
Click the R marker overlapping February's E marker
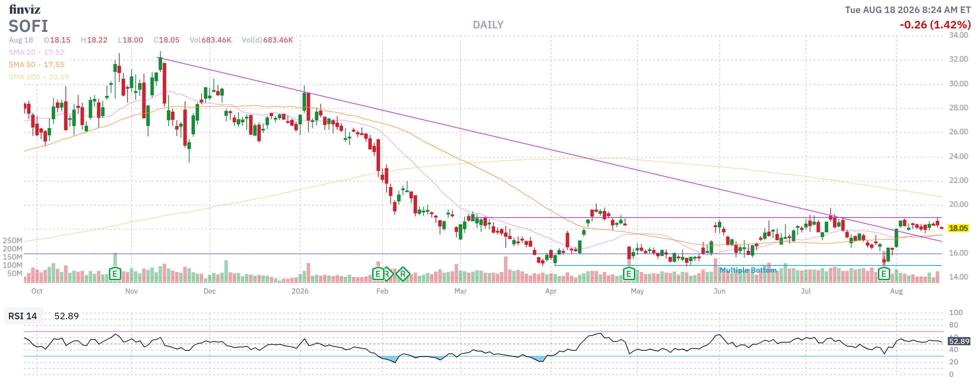(388, 274)
